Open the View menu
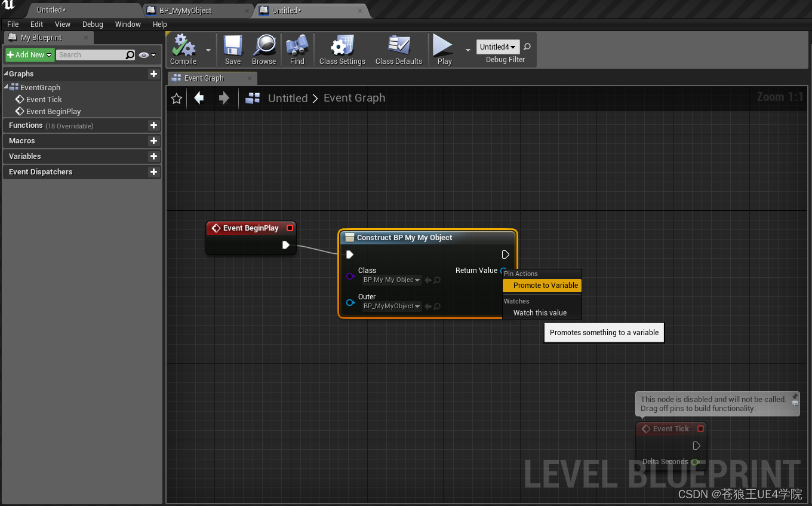This screenshot has width=812, height=506. click(x=63, y=24)
